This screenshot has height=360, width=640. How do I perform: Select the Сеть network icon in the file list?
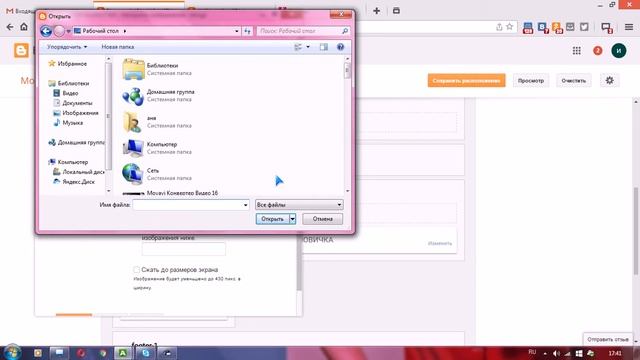coord(133,174)
